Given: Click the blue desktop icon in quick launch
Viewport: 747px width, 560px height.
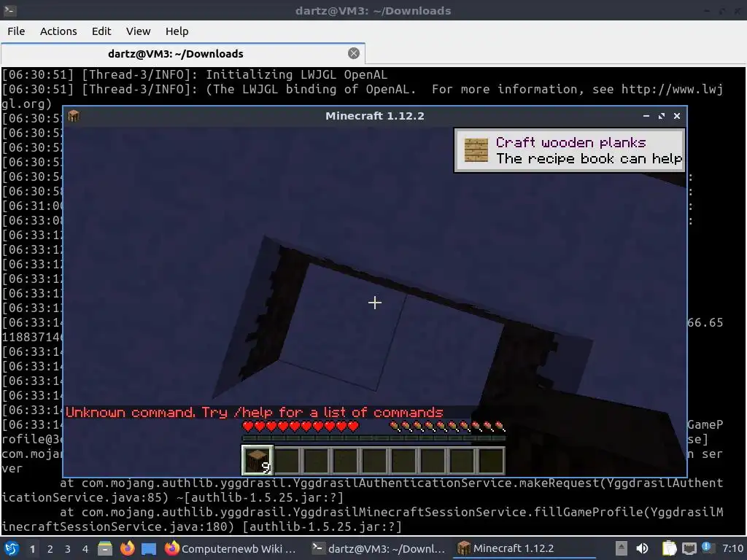Looking at the screenshot, I should [149, 548].
